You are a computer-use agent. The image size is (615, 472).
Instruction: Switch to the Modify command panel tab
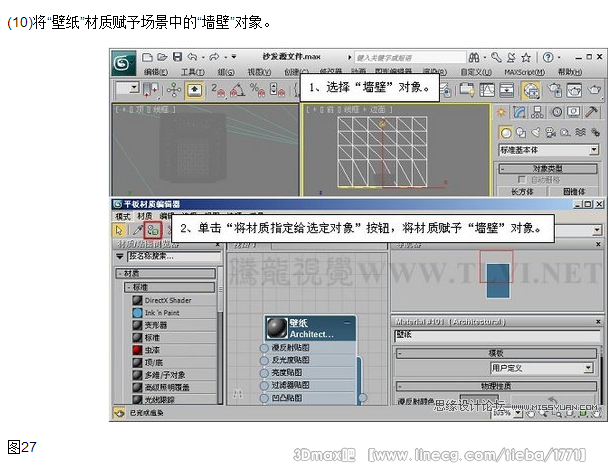point(519,112)
